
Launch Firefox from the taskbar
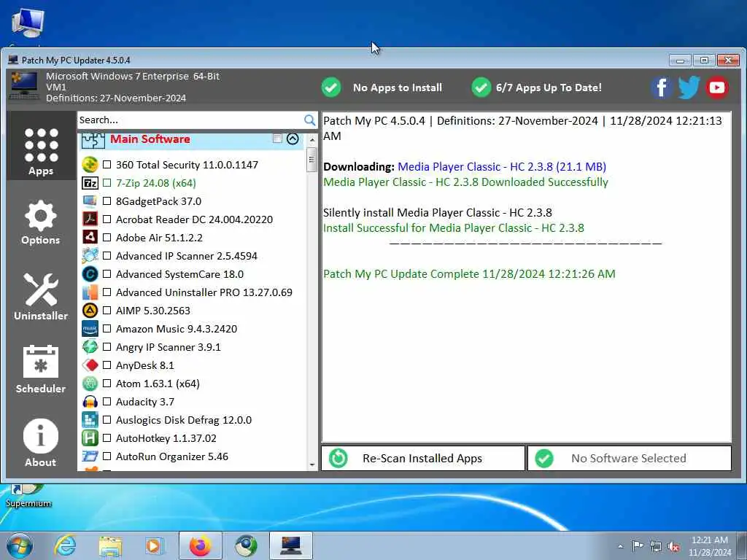click(200, 545)
